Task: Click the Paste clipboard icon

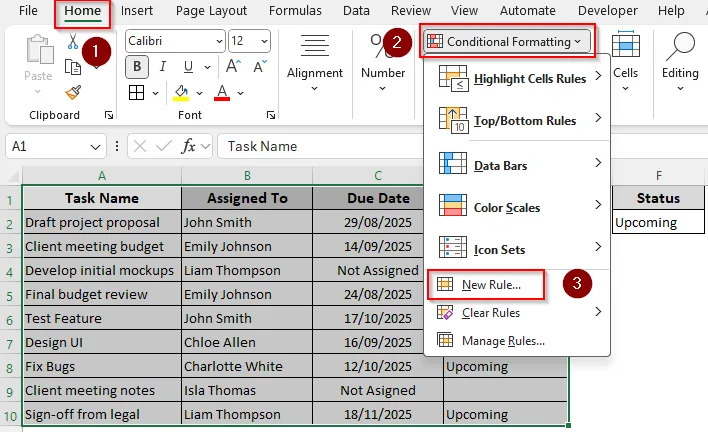Action: click(x=39, y=49)
